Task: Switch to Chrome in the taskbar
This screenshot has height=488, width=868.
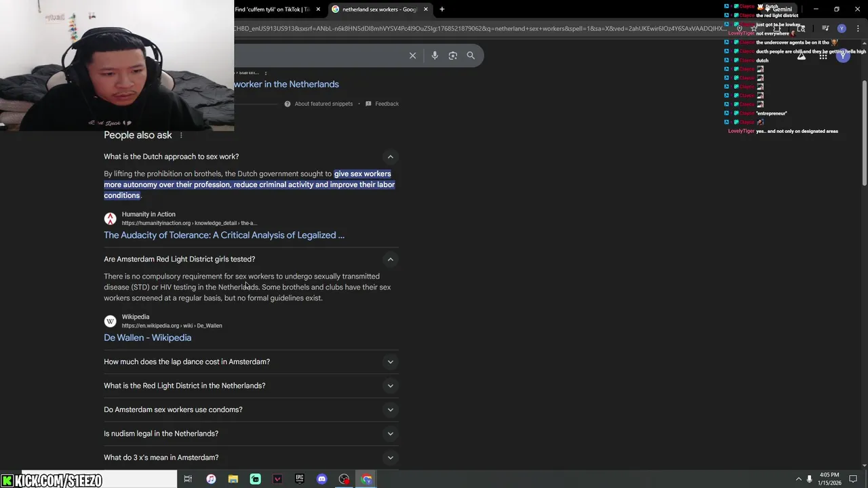Action: tap(367, 479)
